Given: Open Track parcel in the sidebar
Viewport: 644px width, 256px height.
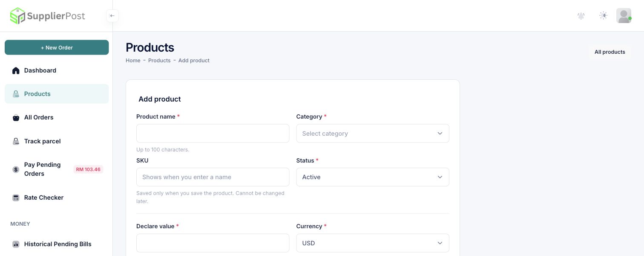Looking at the screenshot, I should [x=57, y=141].
